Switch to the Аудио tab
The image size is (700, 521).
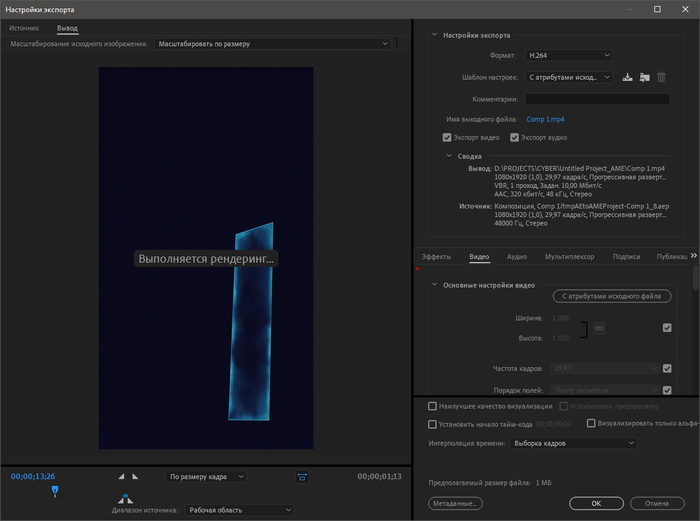[517, 257]
